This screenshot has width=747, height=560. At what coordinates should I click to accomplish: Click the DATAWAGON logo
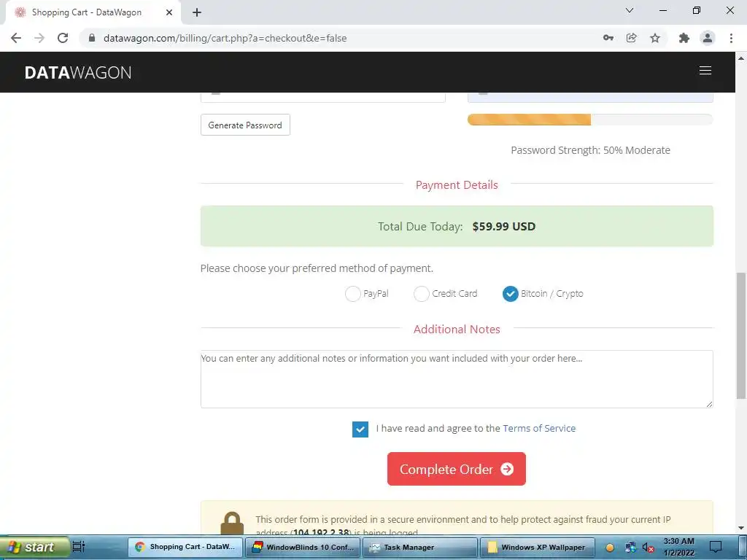click(x=77, y=72)
